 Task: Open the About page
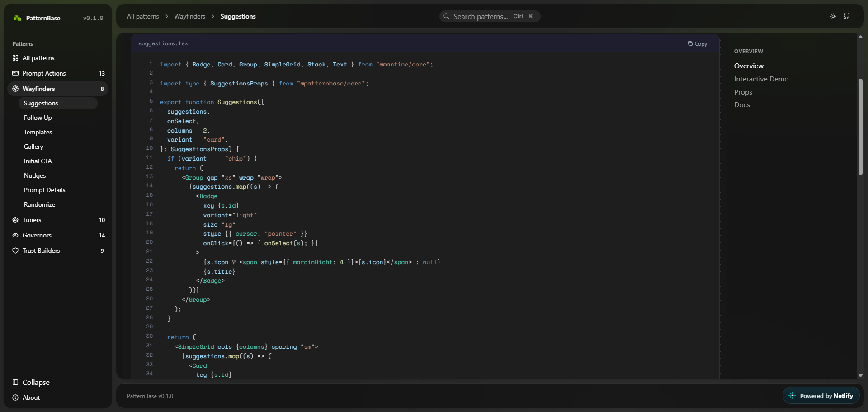(x=58, y=398)
